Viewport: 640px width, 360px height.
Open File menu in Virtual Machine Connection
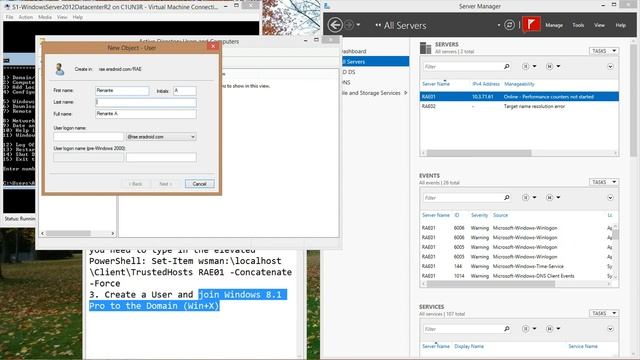[9, 17]
